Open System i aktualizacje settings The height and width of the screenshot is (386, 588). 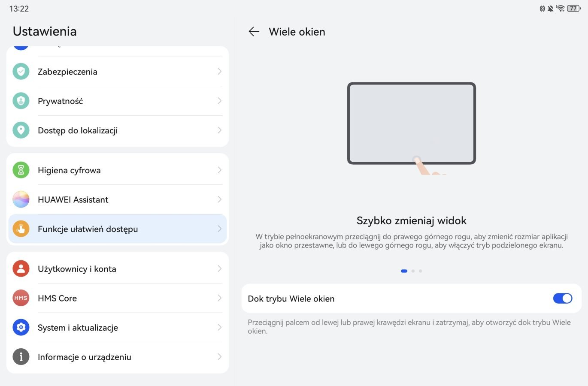(x=118, y=327)
